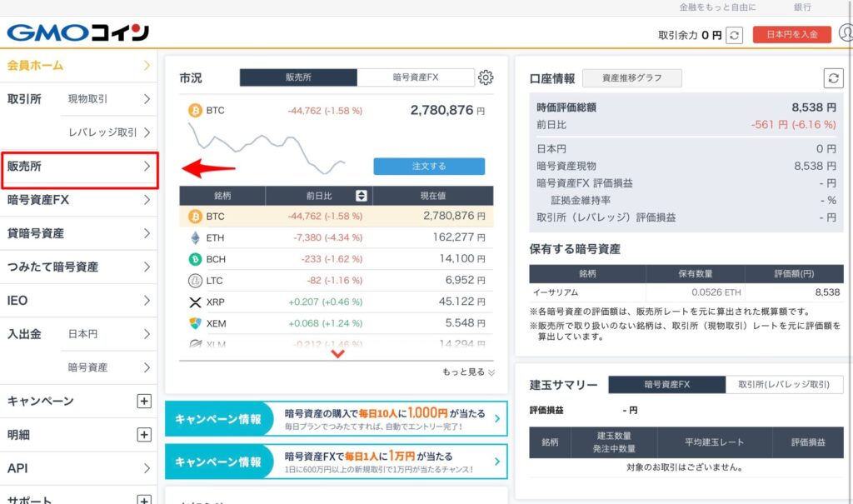
Task: Select the BCH price 14,100 円
Action: (x=462, y=258)
